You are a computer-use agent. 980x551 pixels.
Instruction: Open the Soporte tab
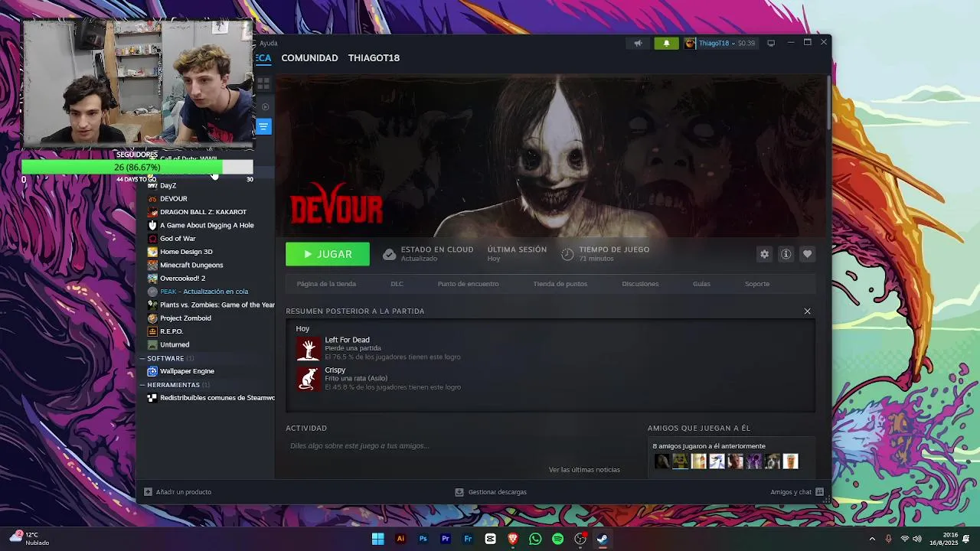point(757,284)
